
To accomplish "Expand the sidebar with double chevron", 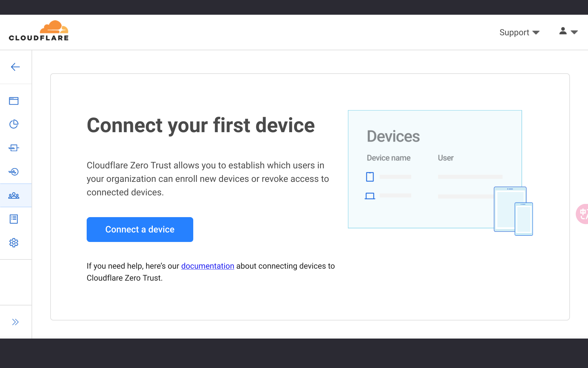I will (x=15, y=322).
